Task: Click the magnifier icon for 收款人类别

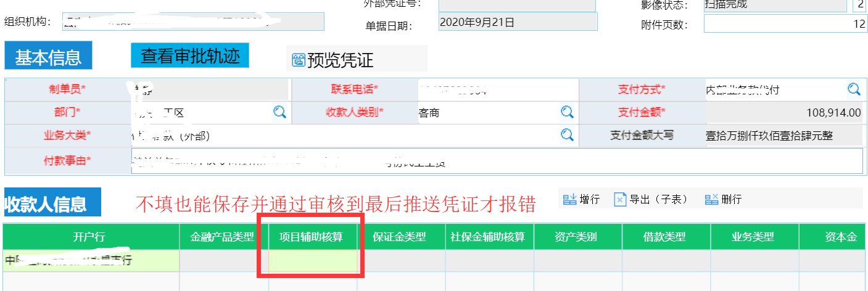Action: [567, 112]
